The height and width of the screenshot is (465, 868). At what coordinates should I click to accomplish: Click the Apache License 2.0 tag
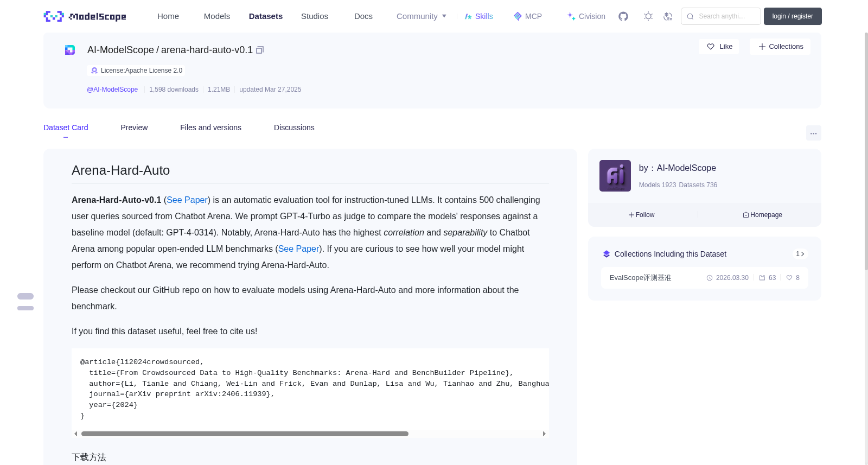pyautogui.click(x=136, y=71)
